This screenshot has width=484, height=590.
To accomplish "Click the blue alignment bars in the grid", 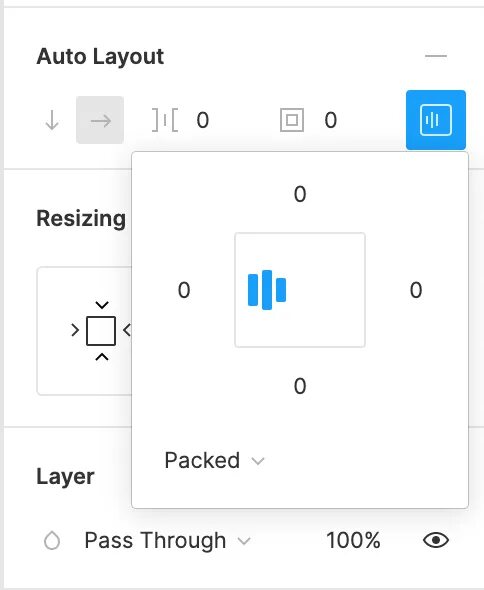I will (x=267, y=290).
